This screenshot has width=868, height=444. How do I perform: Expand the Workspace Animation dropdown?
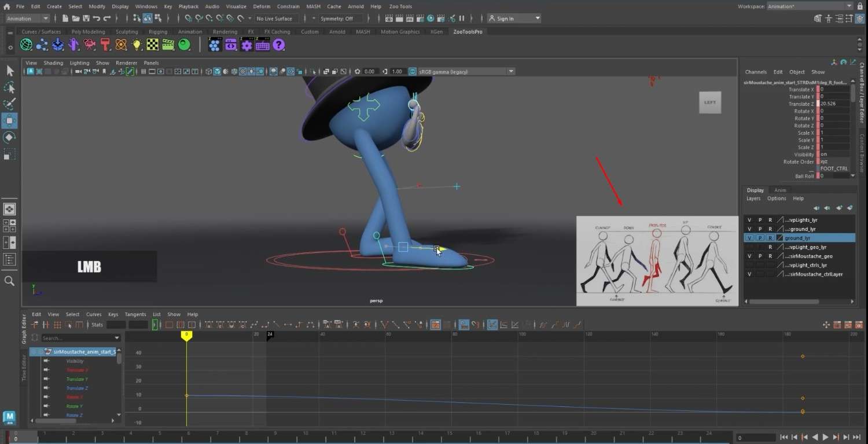pyautogui.click(x=810, y=6)
